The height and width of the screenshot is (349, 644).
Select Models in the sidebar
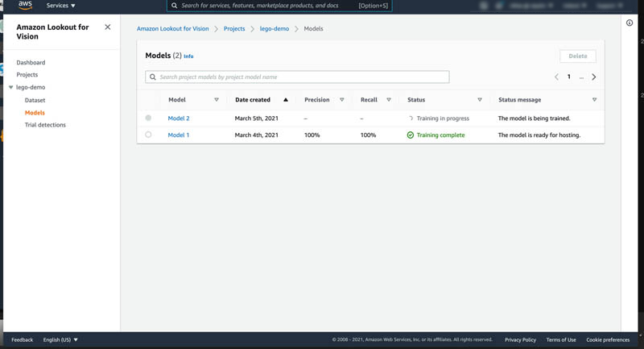[x=35, y=113]
